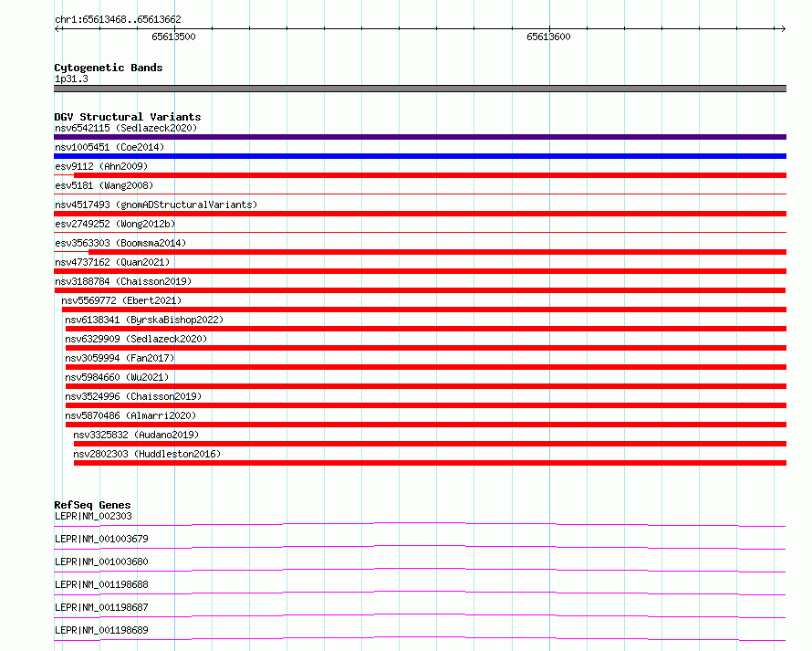
Task: Click the DGV Structural Variants track title
Action: 128,117
